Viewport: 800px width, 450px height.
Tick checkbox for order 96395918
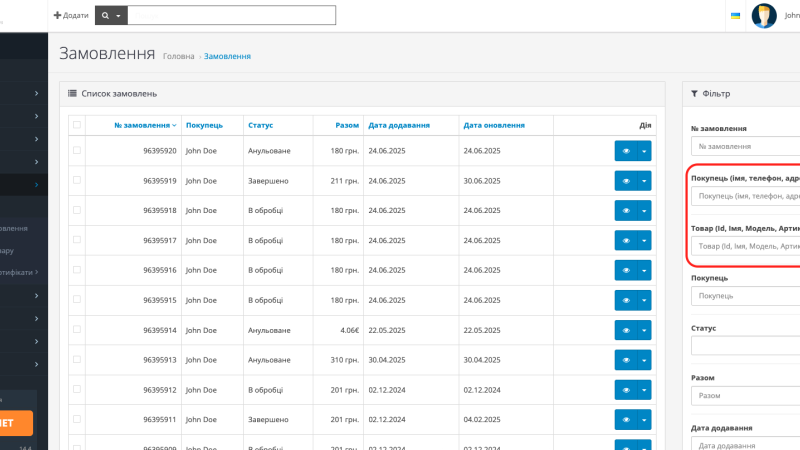point(77,210)
